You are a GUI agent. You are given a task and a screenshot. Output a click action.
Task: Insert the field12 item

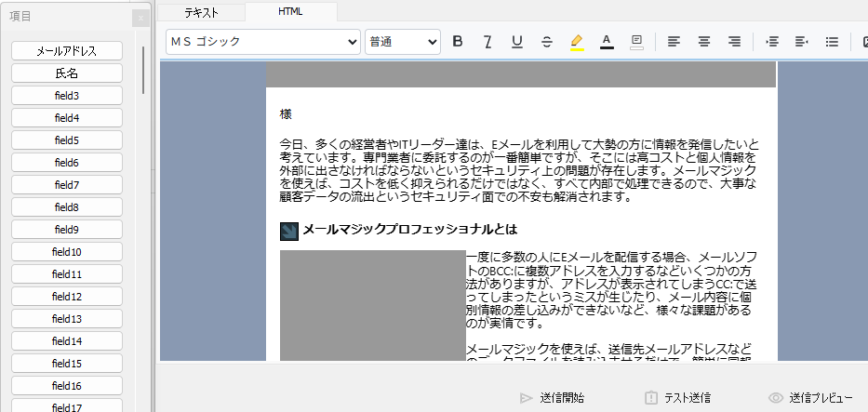click(x=66, y=297)
